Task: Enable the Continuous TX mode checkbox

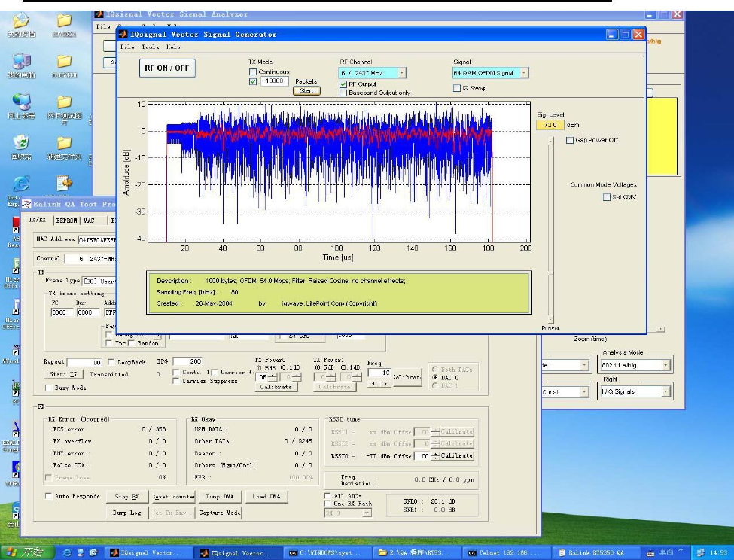Action: pyautogui.click(x=254, y=72)
